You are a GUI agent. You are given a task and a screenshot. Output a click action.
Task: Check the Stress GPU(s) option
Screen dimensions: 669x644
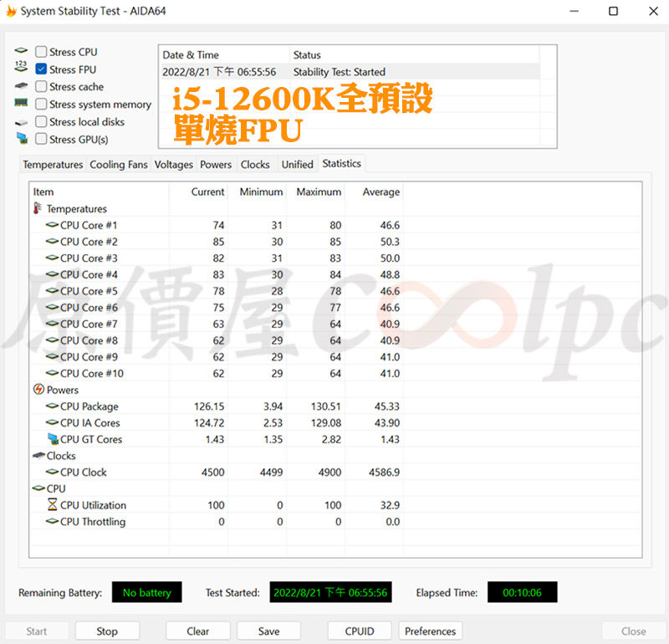[41, 139]
